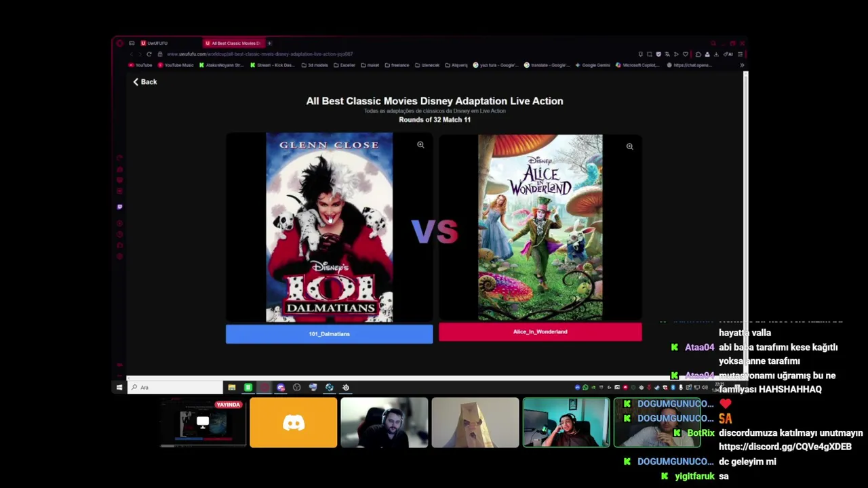
Task: Open Opera GX menu logo icon
Action: click(x=120, y=43)
